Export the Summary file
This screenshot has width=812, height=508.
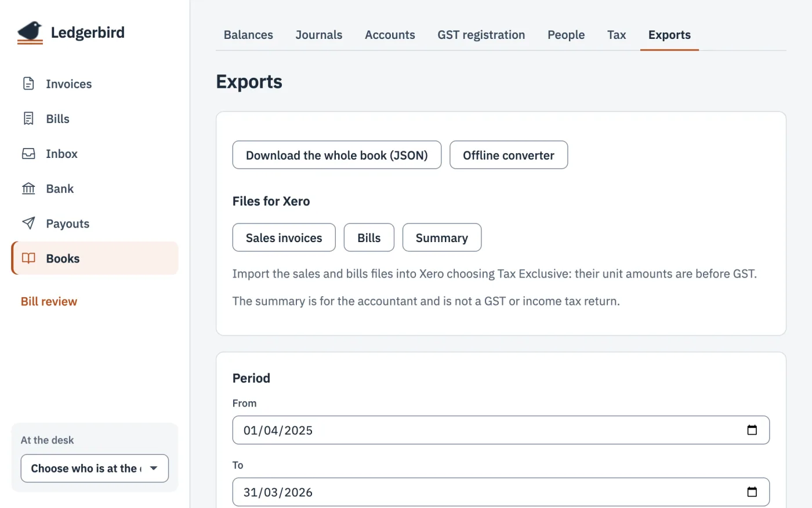442,237
